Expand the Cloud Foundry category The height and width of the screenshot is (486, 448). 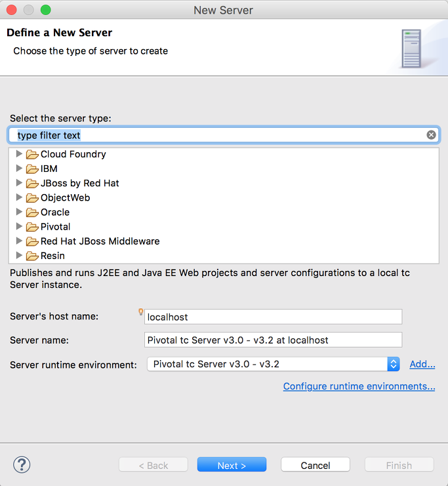click(19, 153)
